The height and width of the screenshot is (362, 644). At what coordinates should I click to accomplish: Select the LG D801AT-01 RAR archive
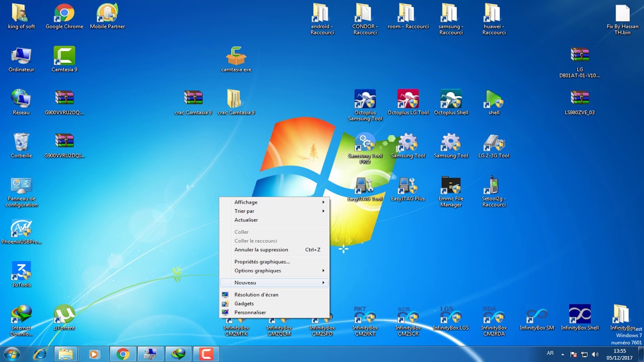click(x=580, y=62)
